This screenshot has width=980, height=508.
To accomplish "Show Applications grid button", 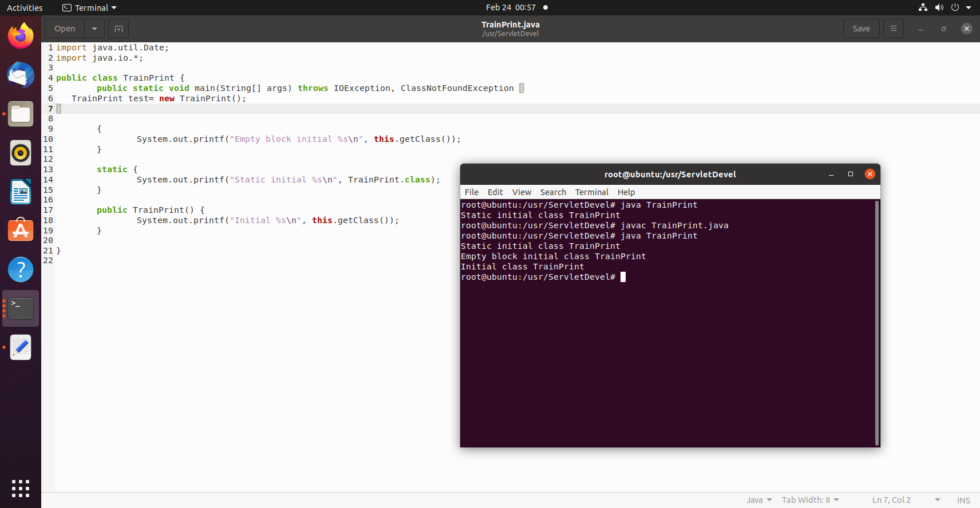I will coord(21,488).
